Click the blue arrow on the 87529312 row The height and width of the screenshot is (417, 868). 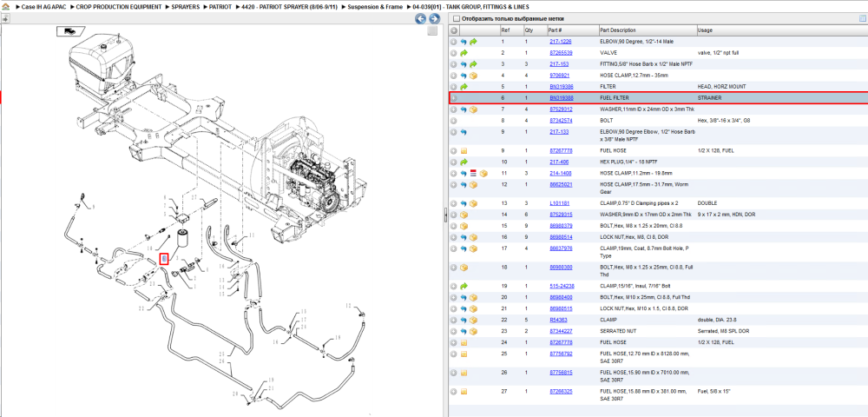click(464, 109)
